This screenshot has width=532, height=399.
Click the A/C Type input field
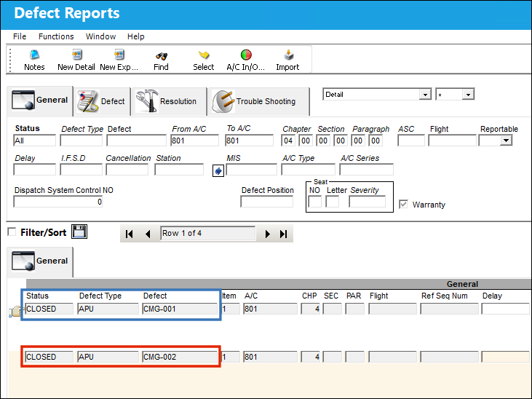(x=308, y=170)
